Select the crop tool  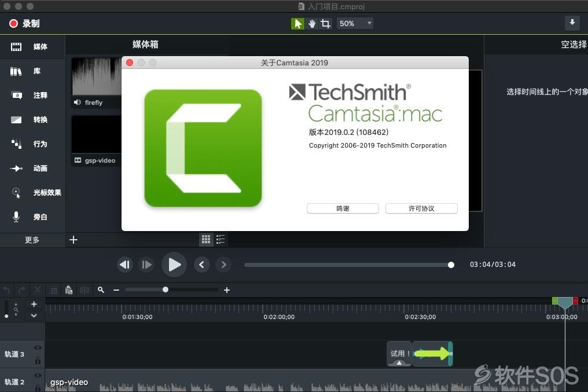click(x=325, y=24)
